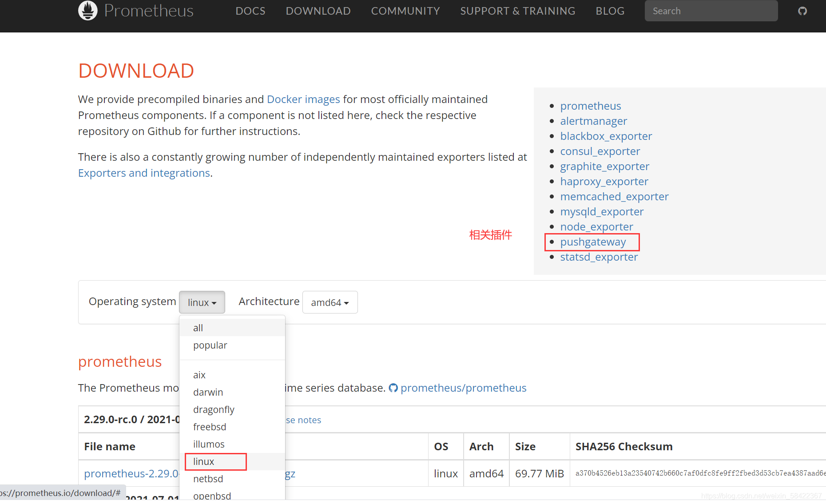Select 'all' in OS dropdown

tap(232, 328)
